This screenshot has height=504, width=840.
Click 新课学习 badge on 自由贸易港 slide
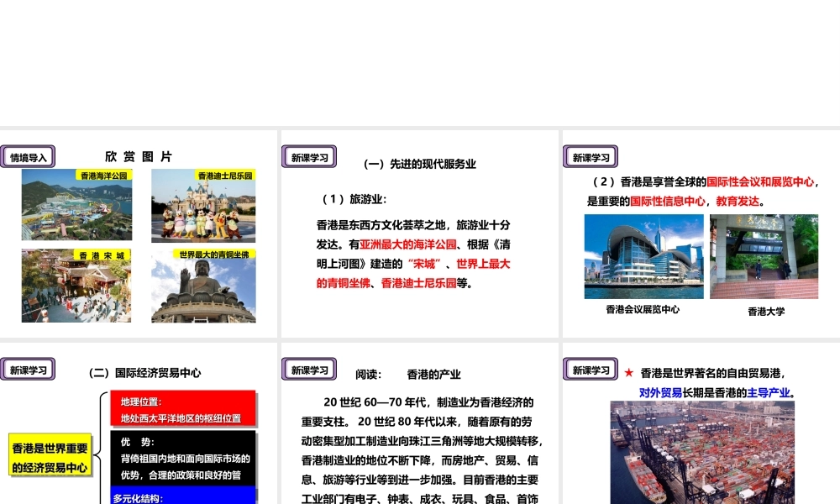pyautogui.click(x=591, y=370)
